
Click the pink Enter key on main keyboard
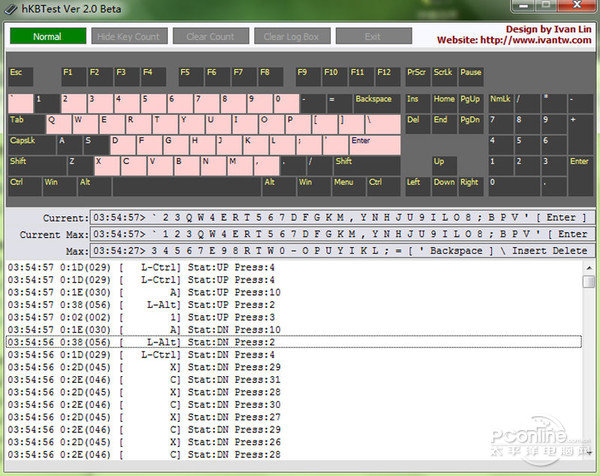[x=375, y=145]
